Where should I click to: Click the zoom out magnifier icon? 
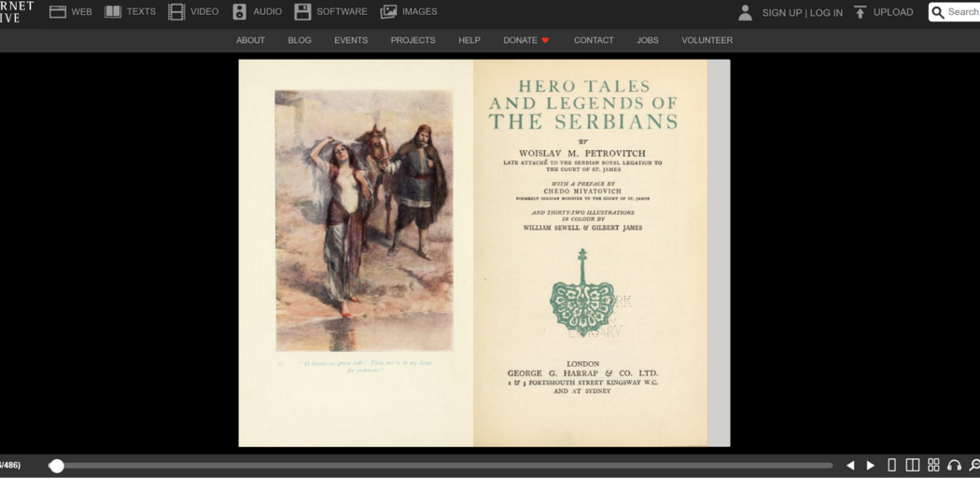click(x=974, y=465)
